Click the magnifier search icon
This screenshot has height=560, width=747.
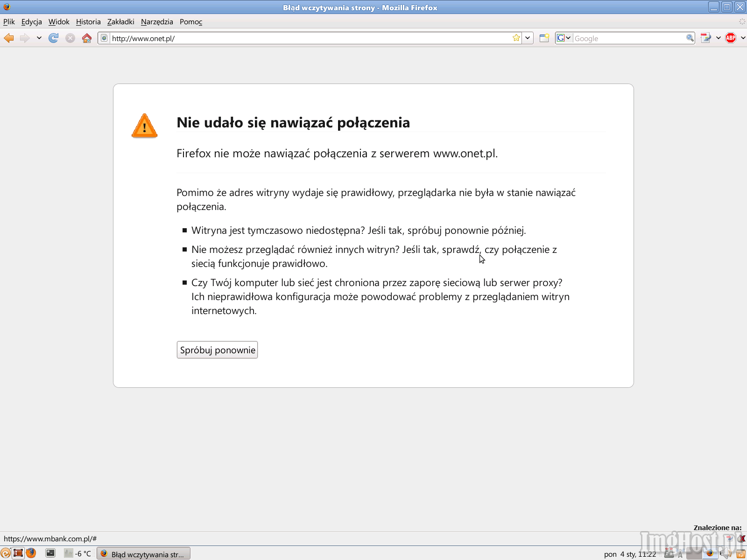[x=690, y=38]
